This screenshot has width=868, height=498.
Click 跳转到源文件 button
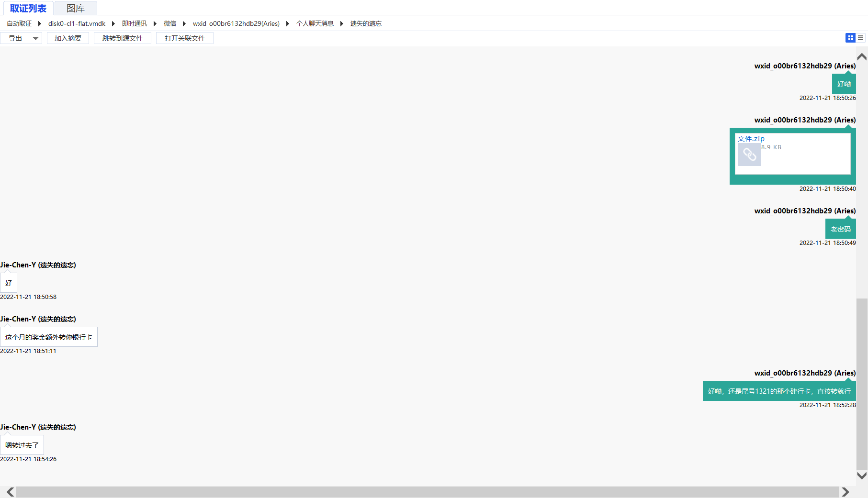[123, 38]
